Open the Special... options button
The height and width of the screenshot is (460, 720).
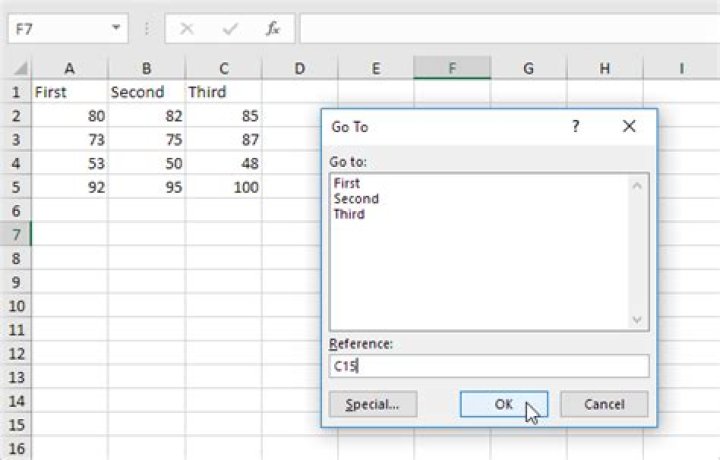[x=373, y=405]
